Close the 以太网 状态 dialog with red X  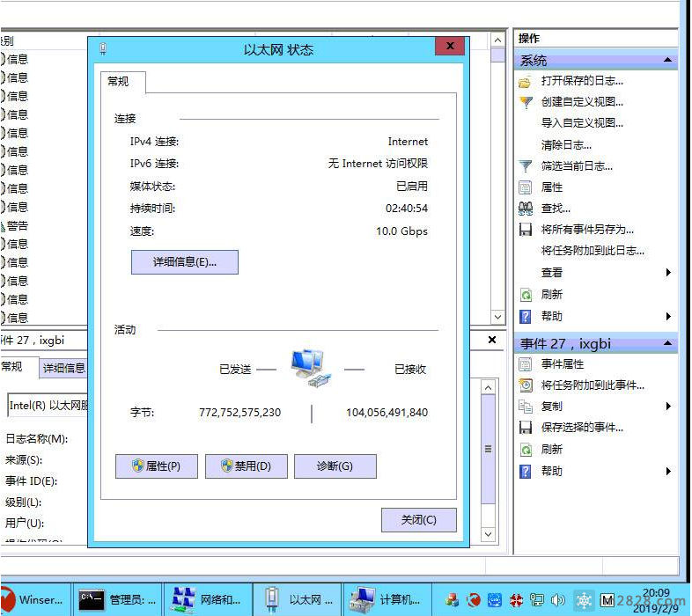click(450, 46)
